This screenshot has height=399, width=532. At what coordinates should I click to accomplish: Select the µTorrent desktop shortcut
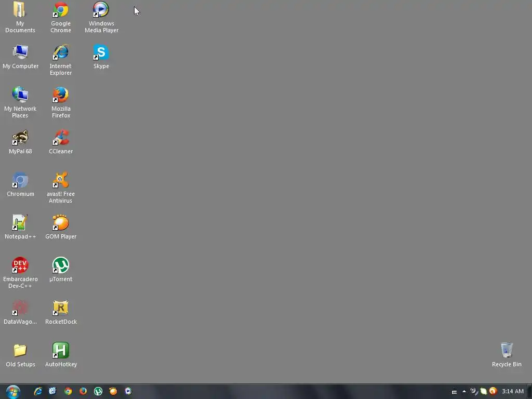(61, 270)
